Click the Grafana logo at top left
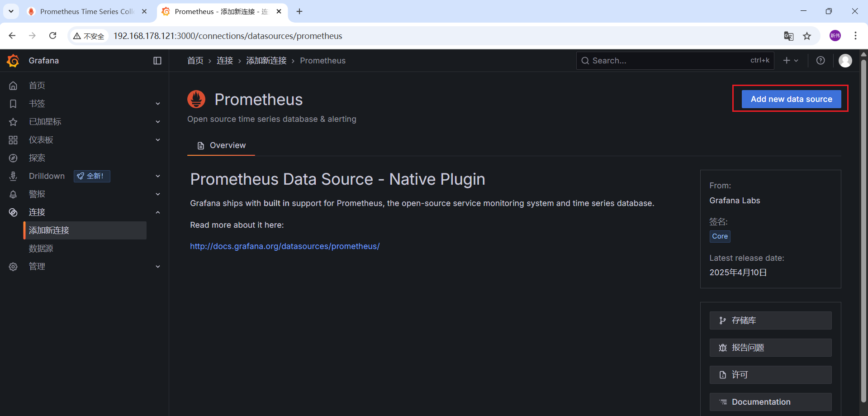Image resolution: width=868 pixels, height=416 pixels. (13, 60)
